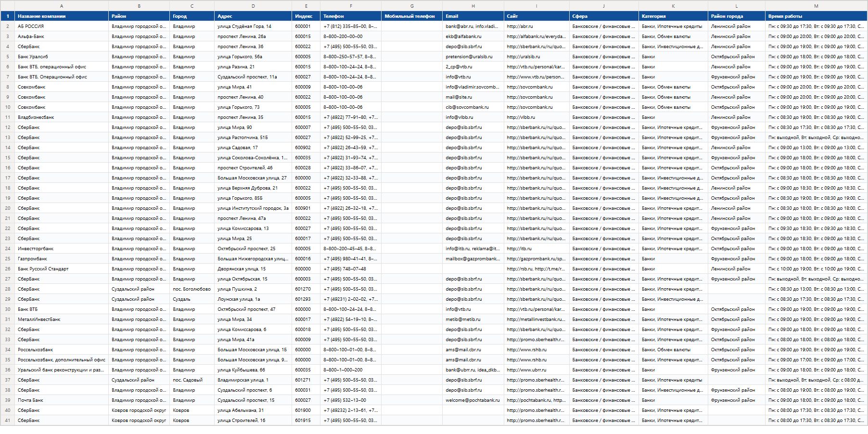Click the 'Адрес' header cell

pyautogui.click(x=253, y=16)
